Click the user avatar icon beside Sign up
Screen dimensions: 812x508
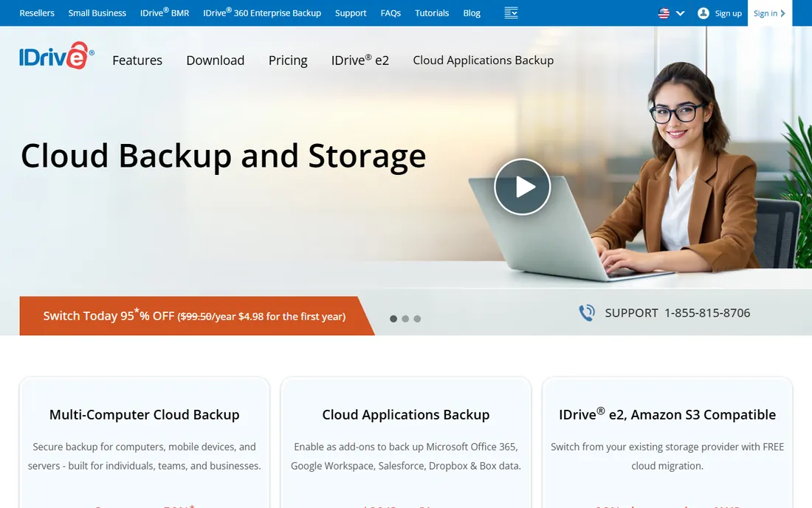pos(703,13)
